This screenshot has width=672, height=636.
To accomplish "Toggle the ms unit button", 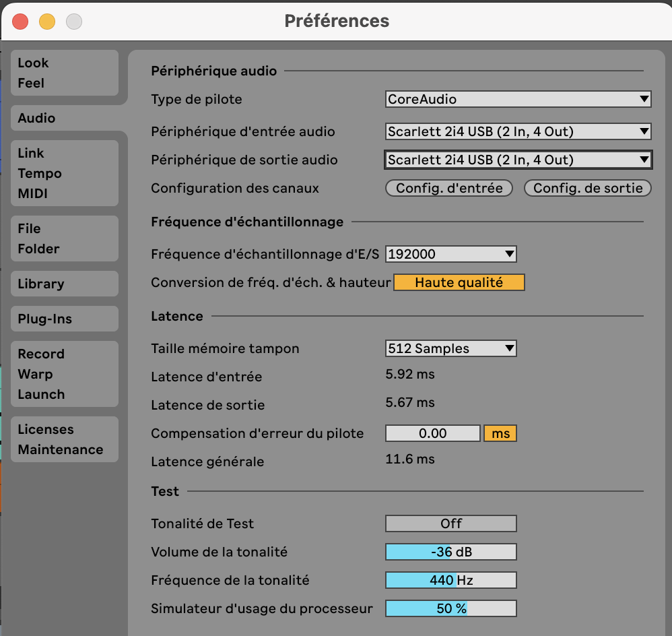I will pos(500,433).
